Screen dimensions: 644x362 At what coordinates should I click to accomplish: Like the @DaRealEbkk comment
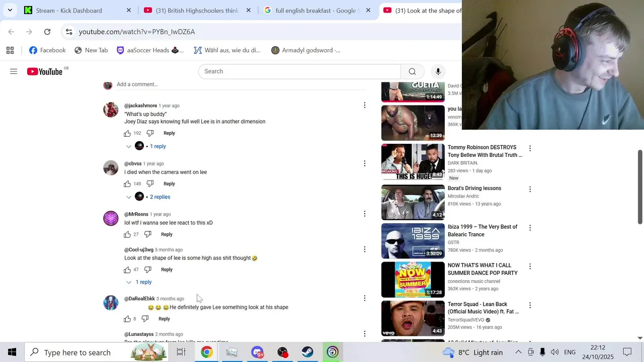(127, 319)
